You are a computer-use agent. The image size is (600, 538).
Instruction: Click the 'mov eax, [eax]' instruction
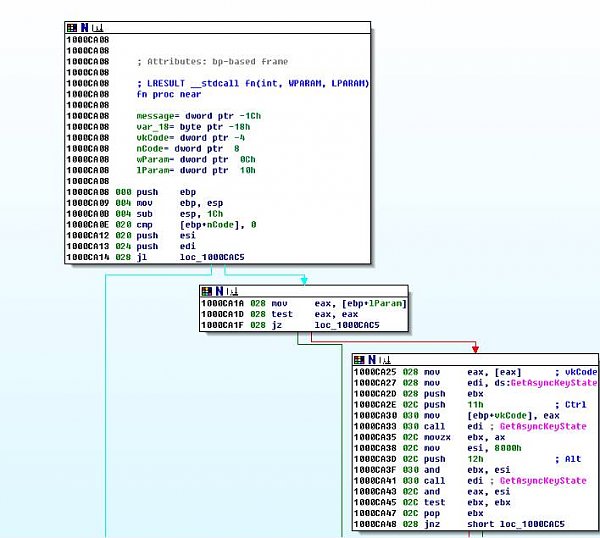pos(473,372)
